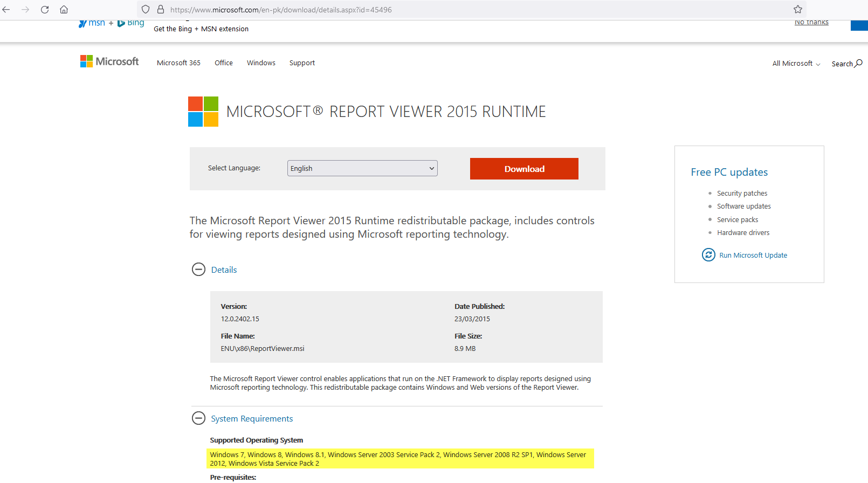Click the Free PC updates heading
Screen dimensions: 868x483
(729, 172)
